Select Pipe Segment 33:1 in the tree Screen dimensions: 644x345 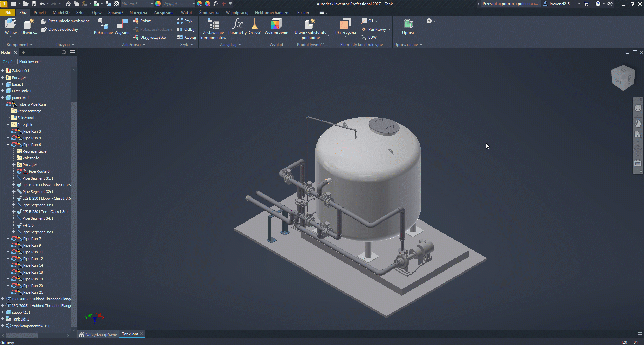coord(38,205)
